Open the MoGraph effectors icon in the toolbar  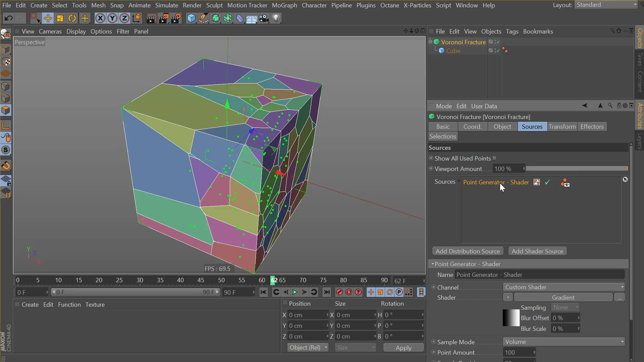coord(228,18)
